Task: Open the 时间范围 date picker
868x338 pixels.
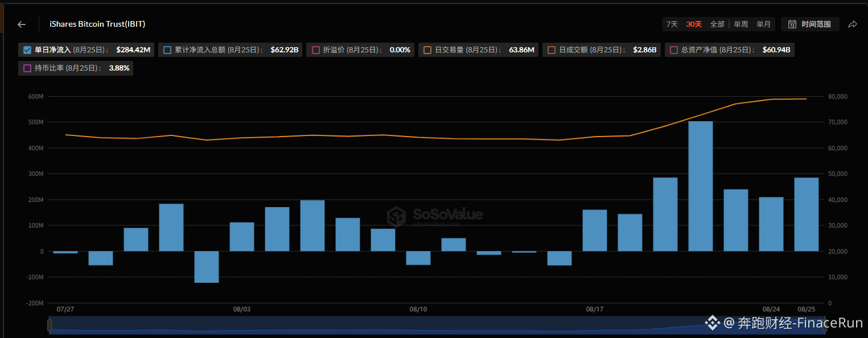Action: (x=810, y=24)
